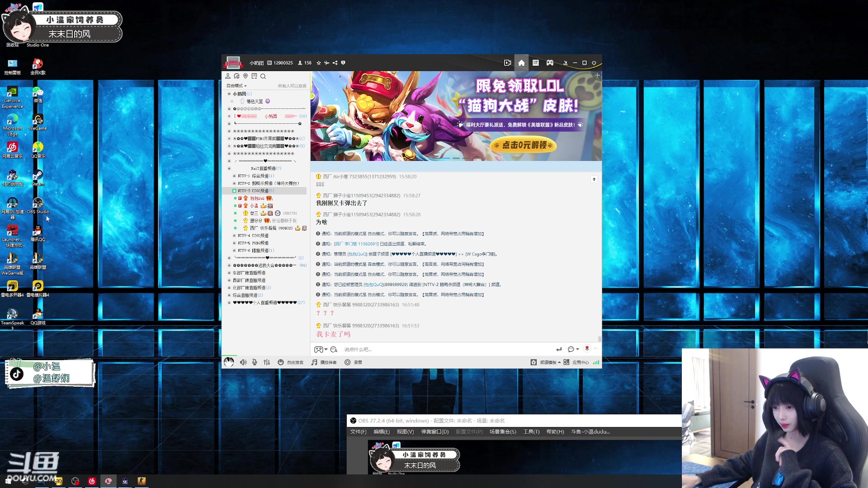868x488 pixels.
Task: Select user 包包QuQ in channel list
Action: [x=258, y=198]
